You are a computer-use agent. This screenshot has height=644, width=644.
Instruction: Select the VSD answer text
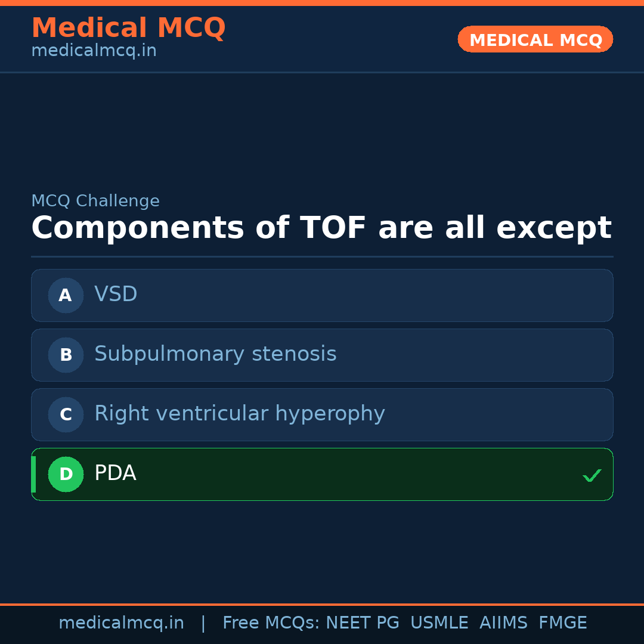tap(116, 295)
